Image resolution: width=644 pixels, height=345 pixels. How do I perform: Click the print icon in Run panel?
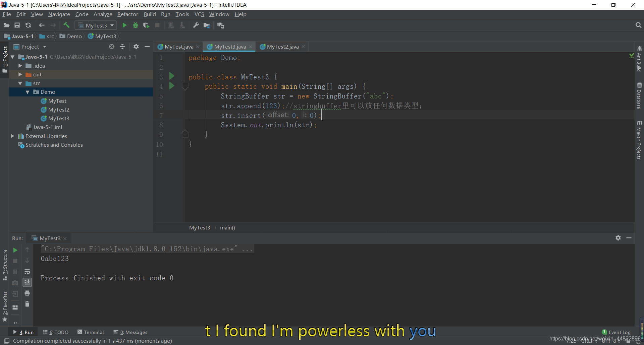[27, 293]
